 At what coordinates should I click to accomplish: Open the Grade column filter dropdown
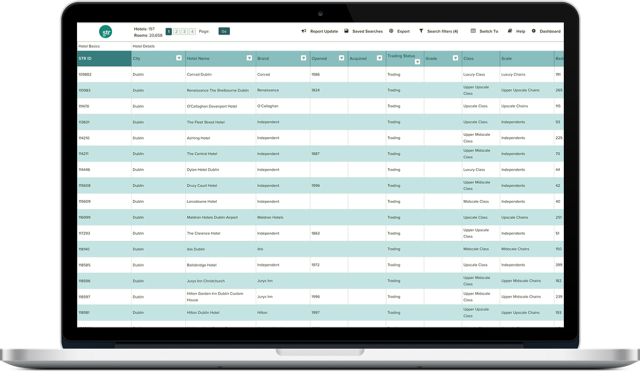click(x=455, y=58)
